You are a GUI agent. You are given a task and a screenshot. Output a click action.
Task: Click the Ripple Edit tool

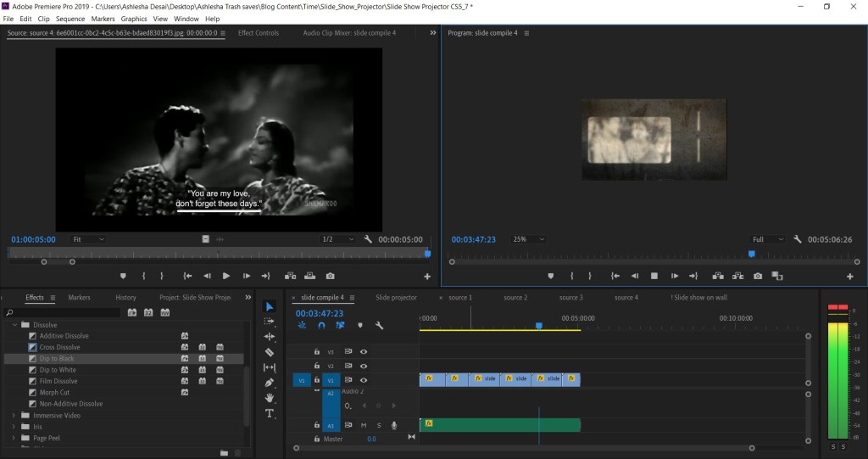click(270, 337)
